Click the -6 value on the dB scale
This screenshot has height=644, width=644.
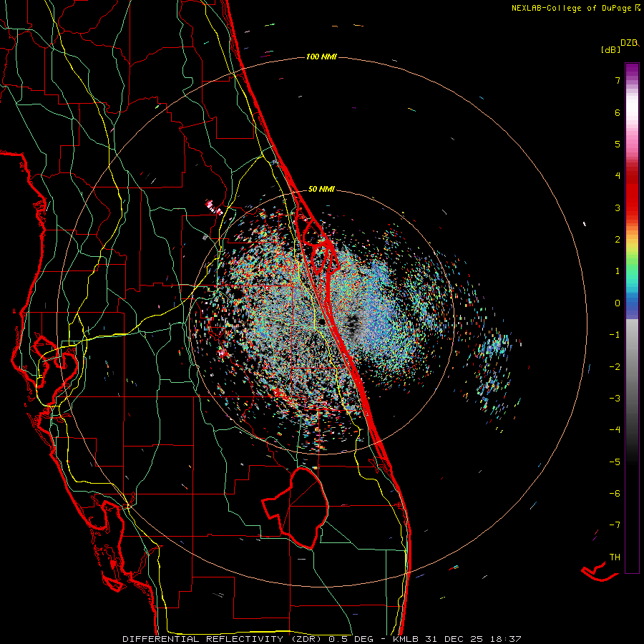pyautogui.click(x=615, y=494)
